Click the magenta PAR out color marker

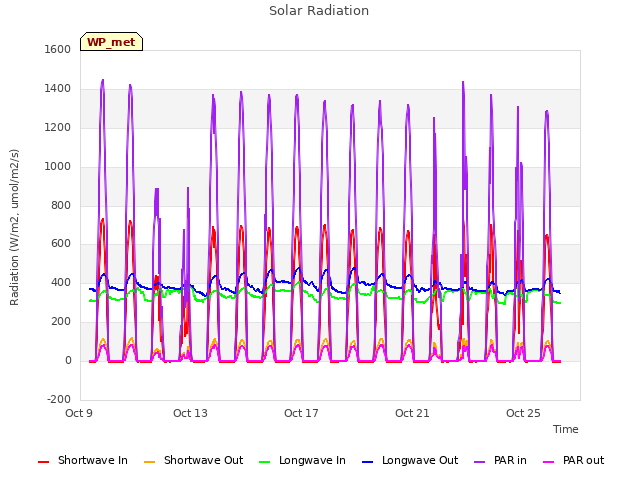coord(549,462)
